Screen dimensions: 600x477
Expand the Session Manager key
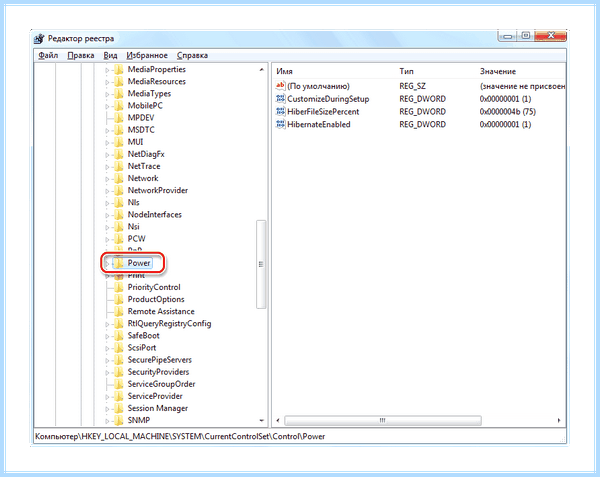click(107, 409)
